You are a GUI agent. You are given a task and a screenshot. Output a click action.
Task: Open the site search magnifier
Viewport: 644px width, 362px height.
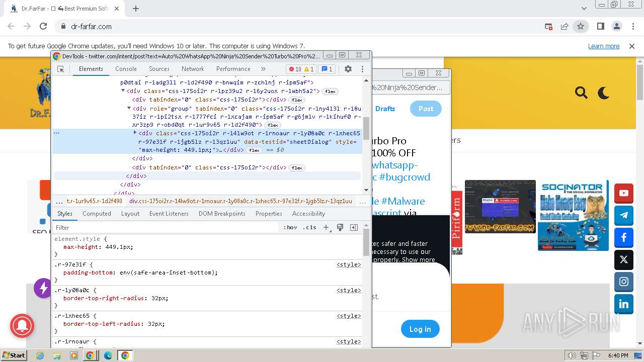(x=581, y=93)
